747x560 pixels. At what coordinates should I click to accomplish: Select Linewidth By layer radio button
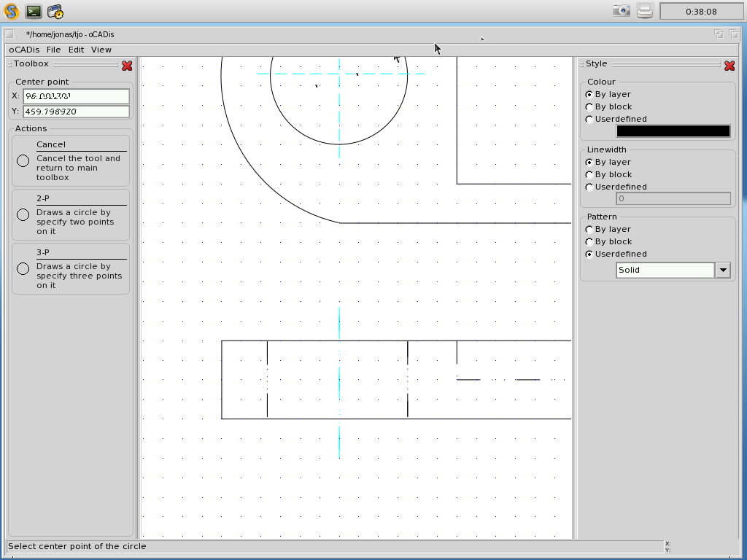point(589,162)
